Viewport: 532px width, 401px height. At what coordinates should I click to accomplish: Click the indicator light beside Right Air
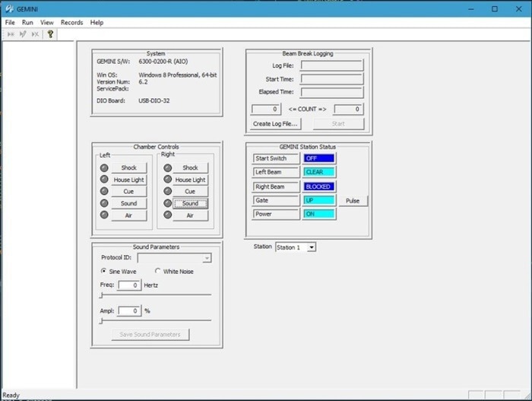pos(166,215)
